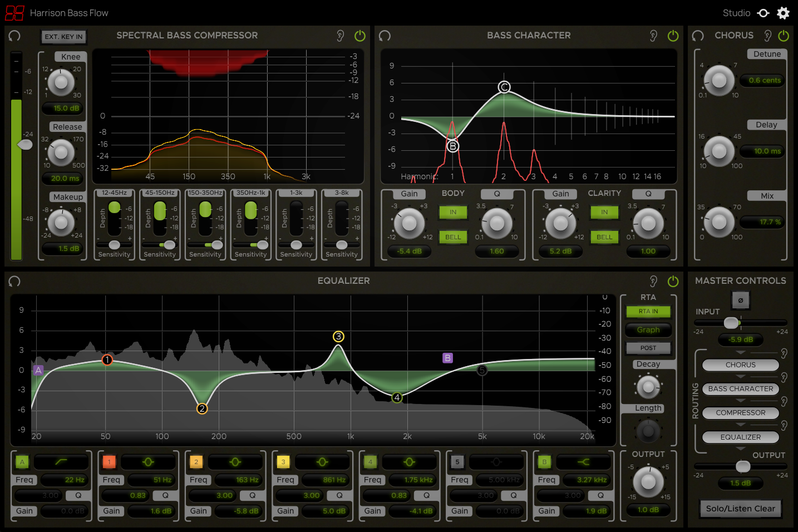Toggle the Body IN button
The height and width of the screenshot is (532, 798).
453,212
